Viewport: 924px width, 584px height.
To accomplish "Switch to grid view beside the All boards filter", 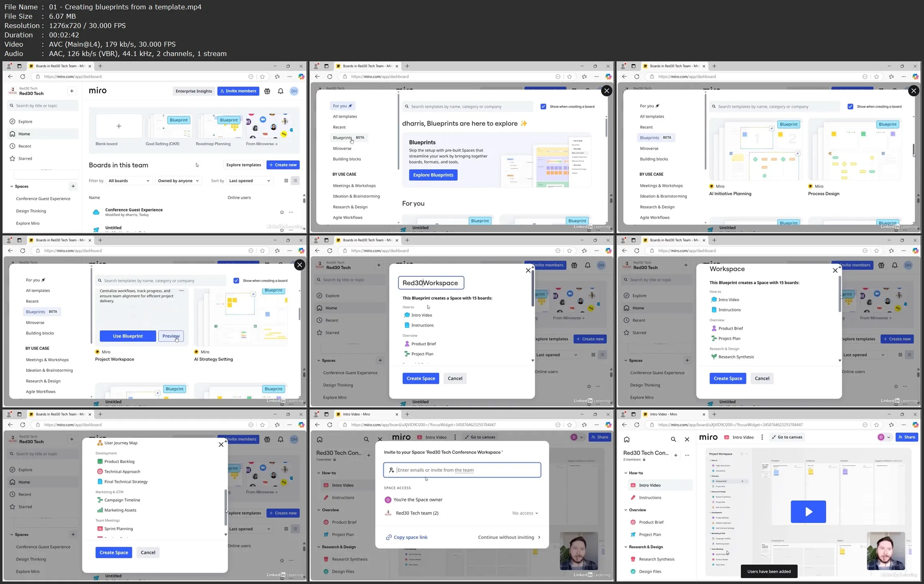I will (286, 181).
